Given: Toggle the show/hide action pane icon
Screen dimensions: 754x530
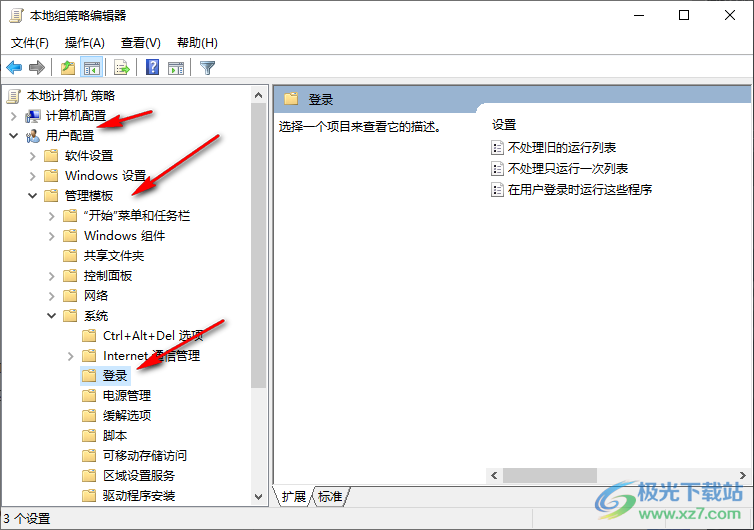Looking at the screenshot, I should (x=176, y=67).
